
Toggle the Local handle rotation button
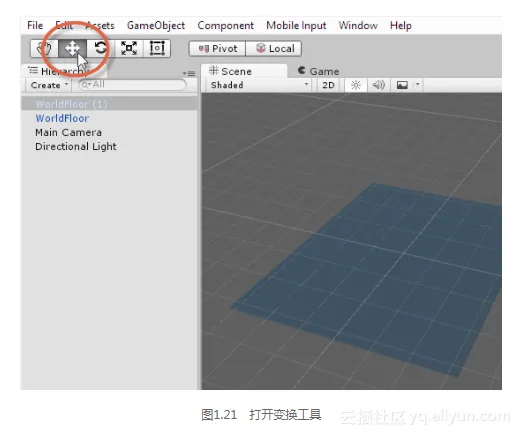point(274,49)
